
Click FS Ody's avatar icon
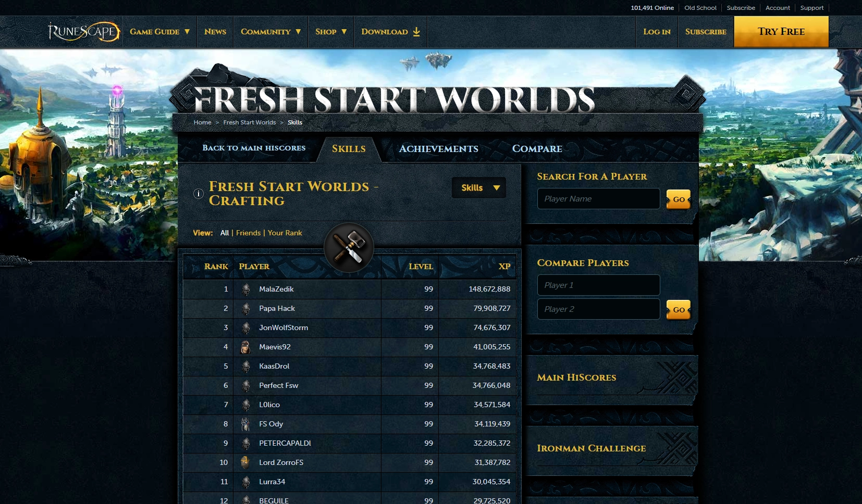(x=246, y=424)
